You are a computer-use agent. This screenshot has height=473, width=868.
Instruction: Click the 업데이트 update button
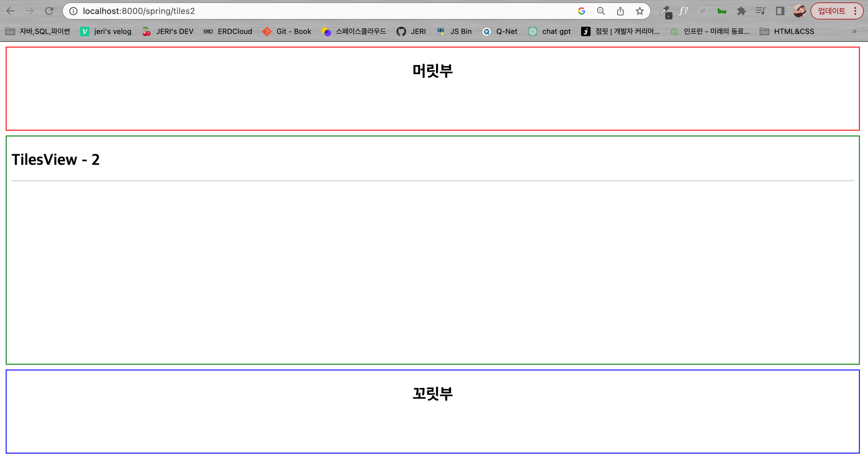(x=832, y=11)
